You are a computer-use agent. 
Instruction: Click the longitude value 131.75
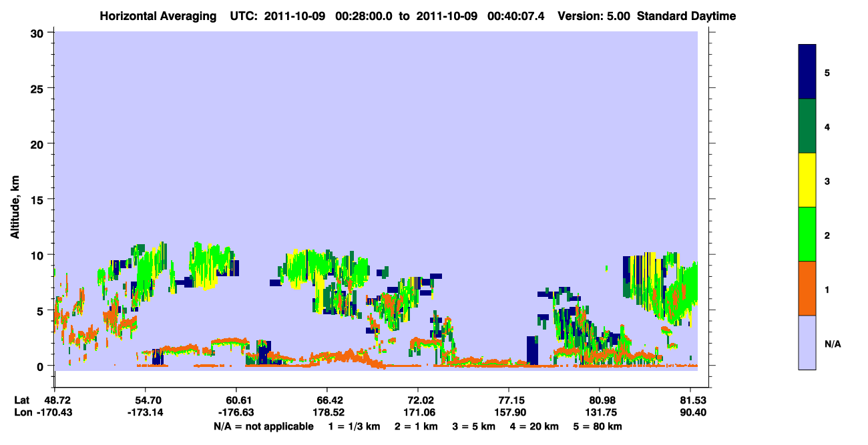601,413
